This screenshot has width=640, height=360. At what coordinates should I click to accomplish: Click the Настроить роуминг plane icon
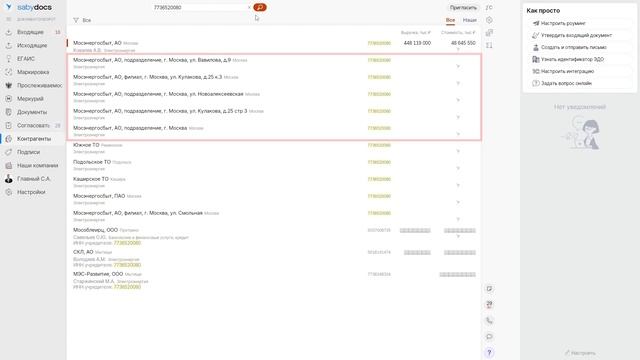[x=536, y=23]
